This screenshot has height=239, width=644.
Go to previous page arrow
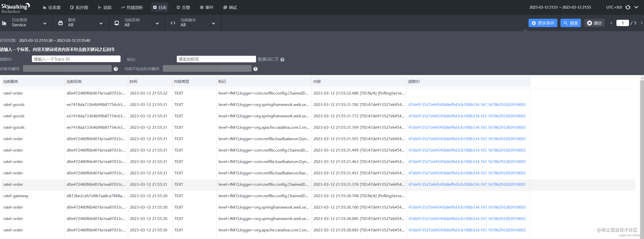point(611,23)
